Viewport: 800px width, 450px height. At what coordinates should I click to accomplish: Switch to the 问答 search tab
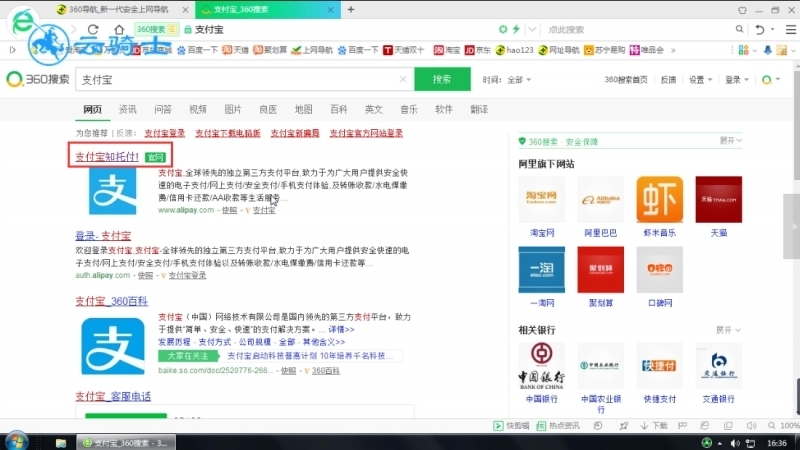click(x=163, y=109)
